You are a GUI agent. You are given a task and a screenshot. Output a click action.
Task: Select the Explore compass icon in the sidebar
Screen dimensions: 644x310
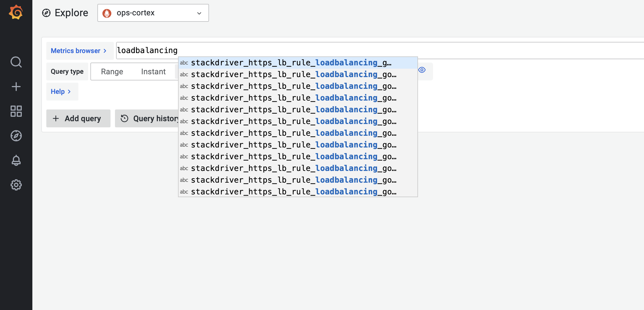[x=16, y=136]
